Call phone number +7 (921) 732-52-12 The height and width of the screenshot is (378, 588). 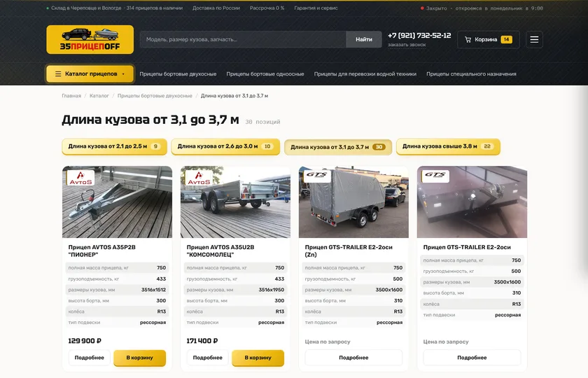(x=419, y=36)
